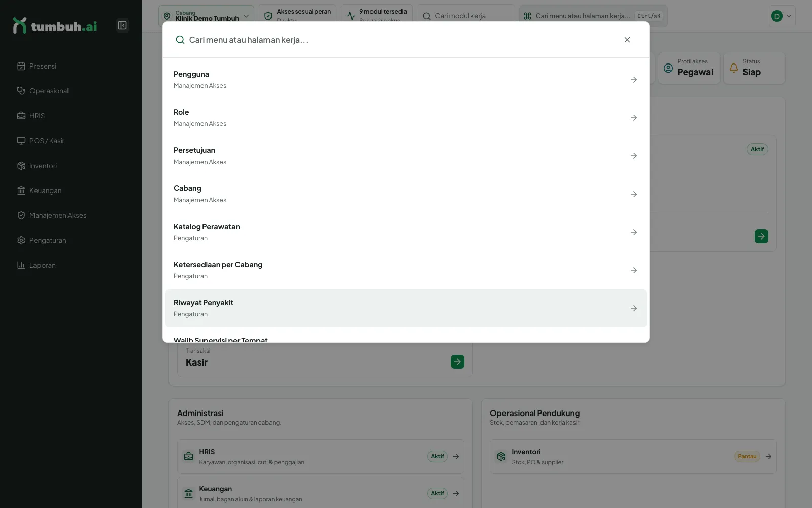Click the Kasir transaksi card title

click(196, 362)
